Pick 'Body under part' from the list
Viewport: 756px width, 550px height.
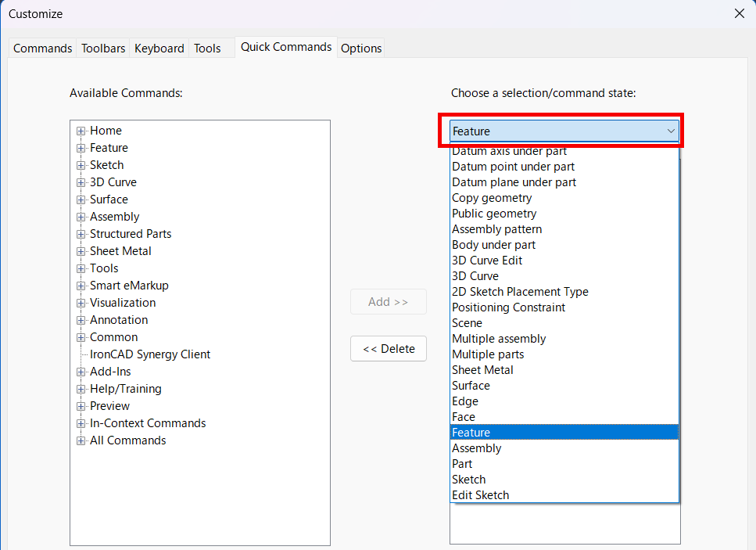(564, 245)
